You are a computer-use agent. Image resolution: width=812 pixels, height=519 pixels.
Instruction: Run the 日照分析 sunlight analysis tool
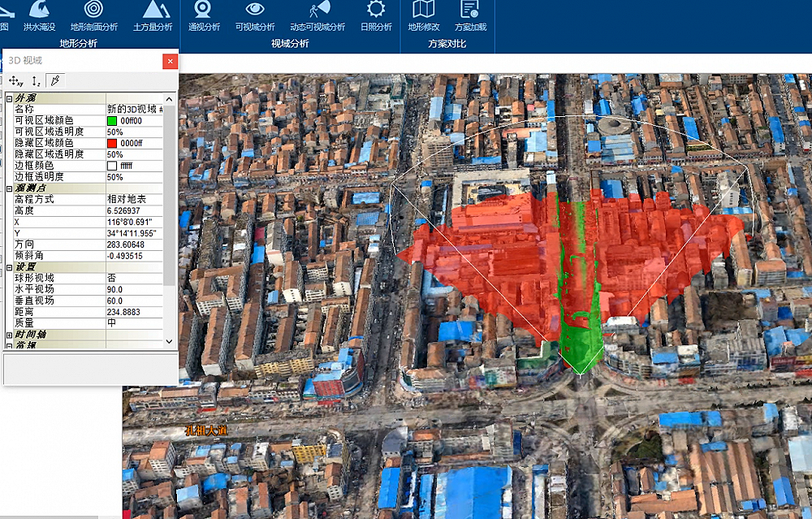click(375, 16)
